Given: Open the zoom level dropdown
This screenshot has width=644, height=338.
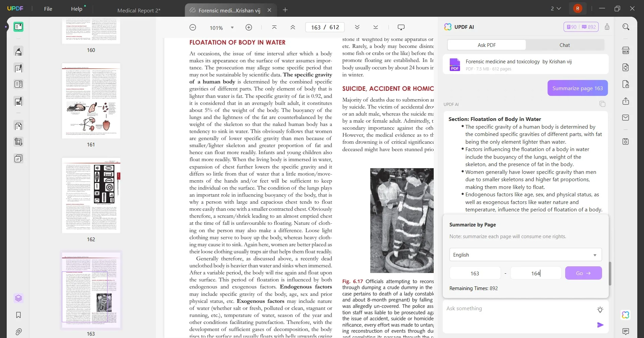Looking at the screenshot, I should 232,28.
